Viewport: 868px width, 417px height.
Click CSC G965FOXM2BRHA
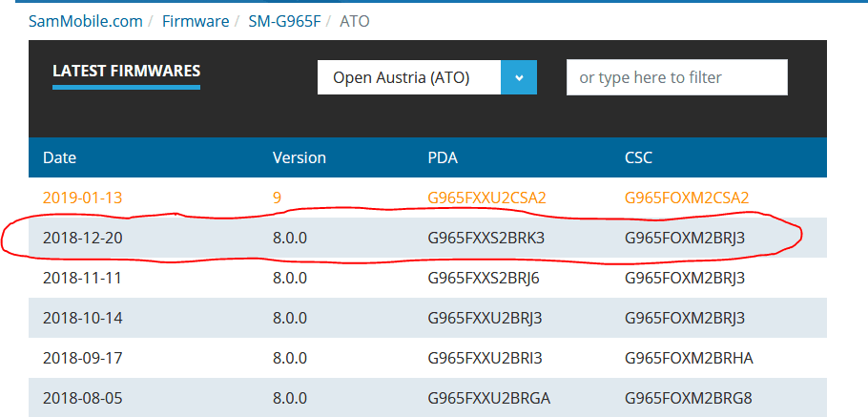(690, 358)
